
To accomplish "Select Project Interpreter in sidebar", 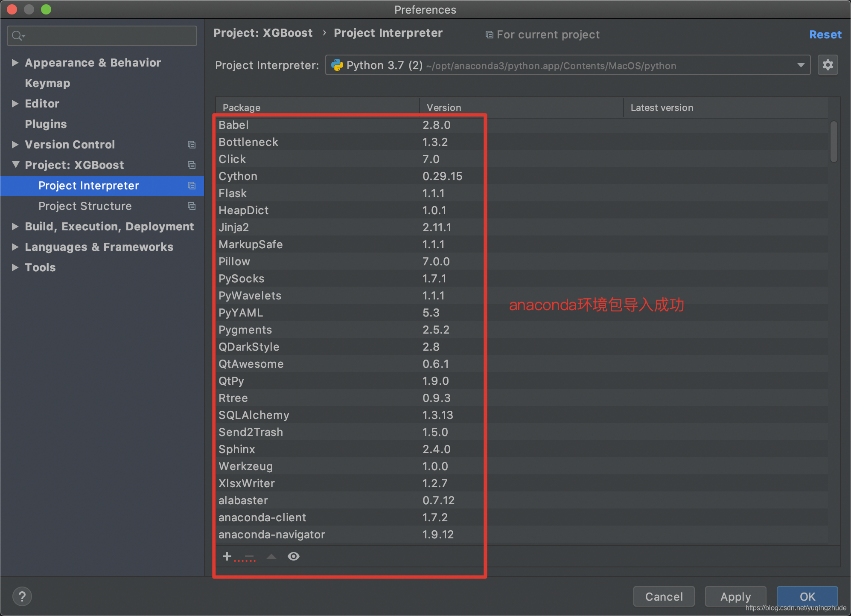I will click(x=102, y=186).
